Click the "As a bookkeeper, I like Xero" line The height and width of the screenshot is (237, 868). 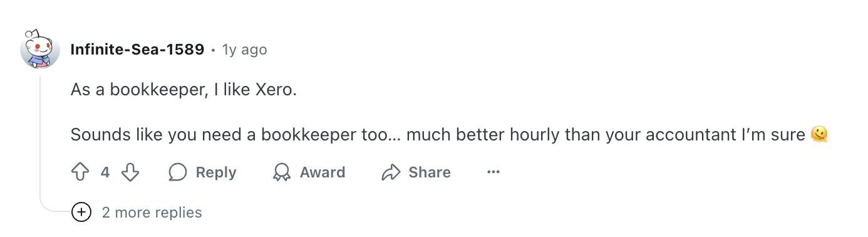click(x=183, y=90)
